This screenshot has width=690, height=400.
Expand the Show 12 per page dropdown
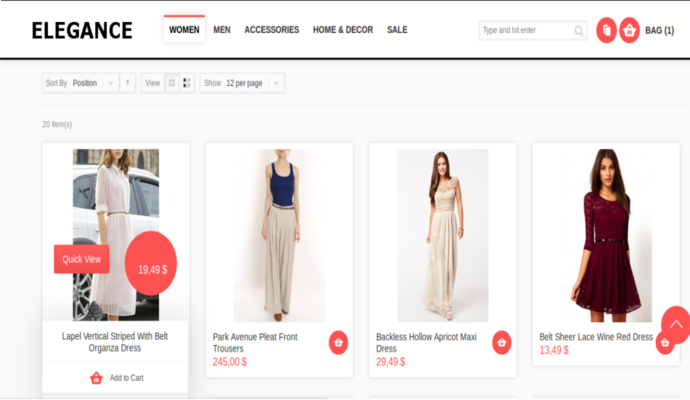pyautogui.click(x=242, y=83)
